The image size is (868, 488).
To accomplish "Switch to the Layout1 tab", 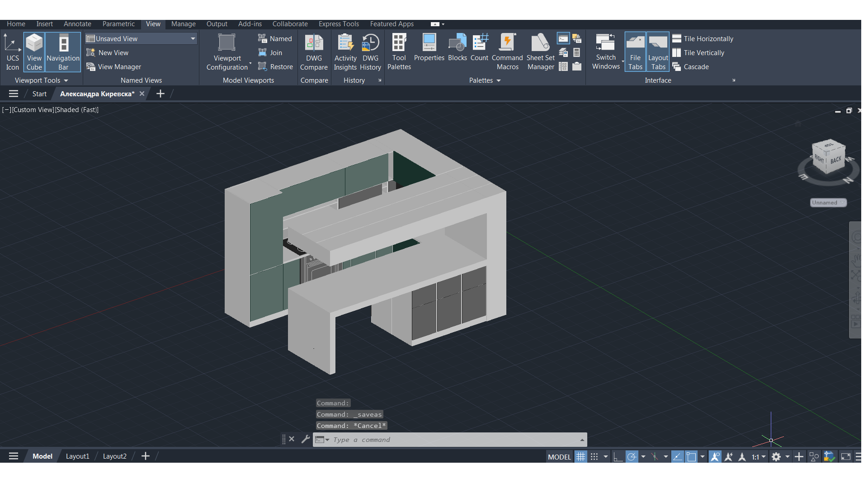I will [77, 456].
